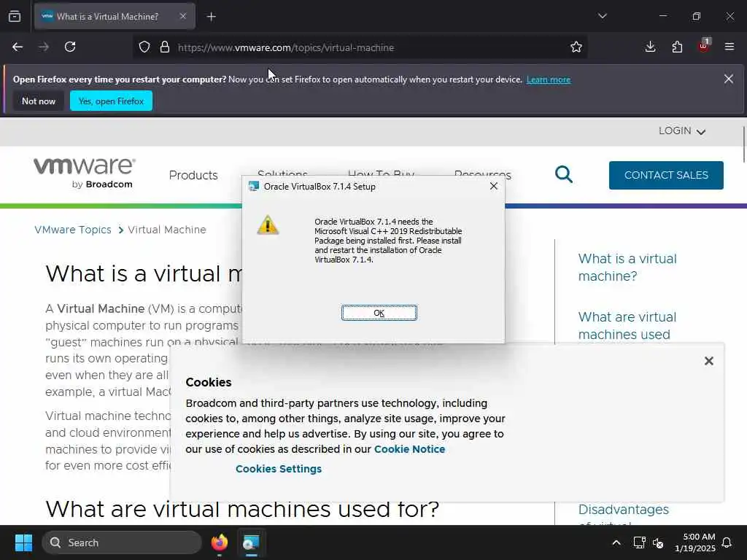Switch to Firefox from the taskbar
Screen dimensions: 747x560
[220, 542]
